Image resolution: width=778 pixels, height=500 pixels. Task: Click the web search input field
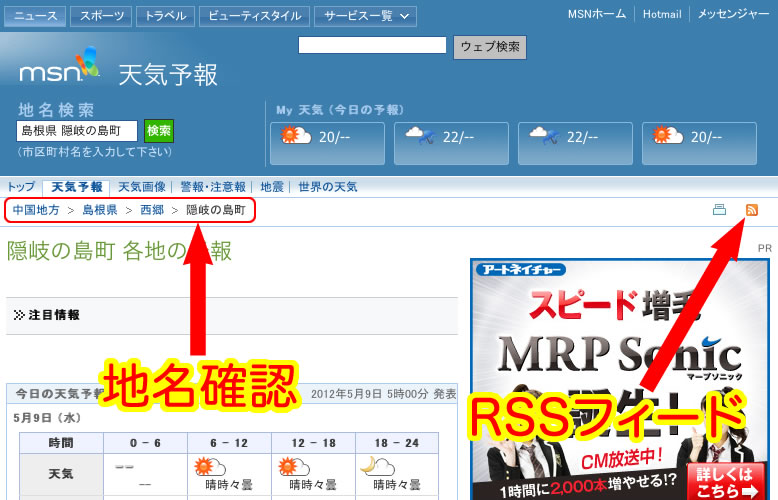[372, 45]
